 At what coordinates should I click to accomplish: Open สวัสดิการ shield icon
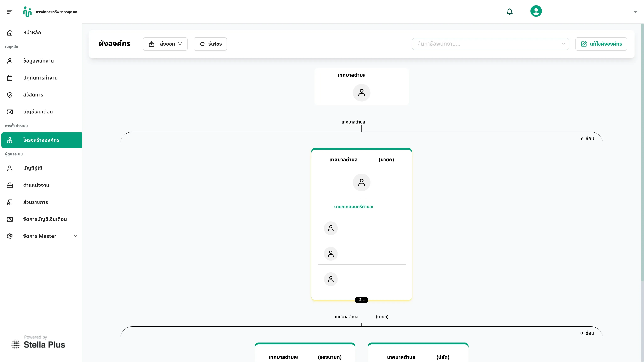tap(10, 95)
